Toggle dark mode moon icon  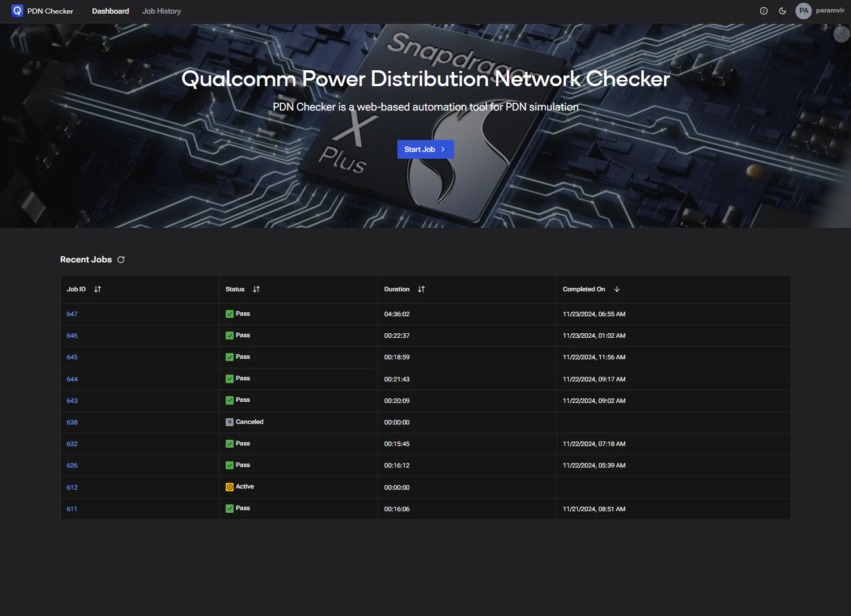[782, 11]
